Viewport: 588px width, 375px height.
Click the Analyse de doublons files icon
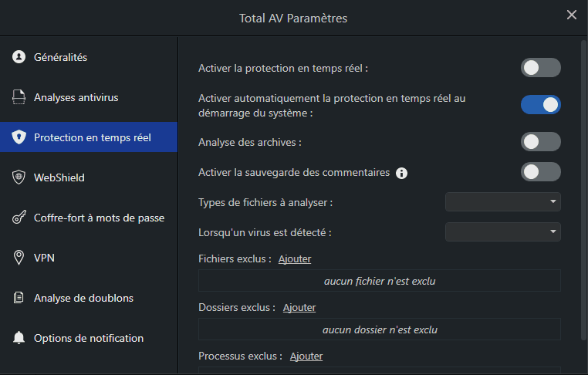pos(19,298)
